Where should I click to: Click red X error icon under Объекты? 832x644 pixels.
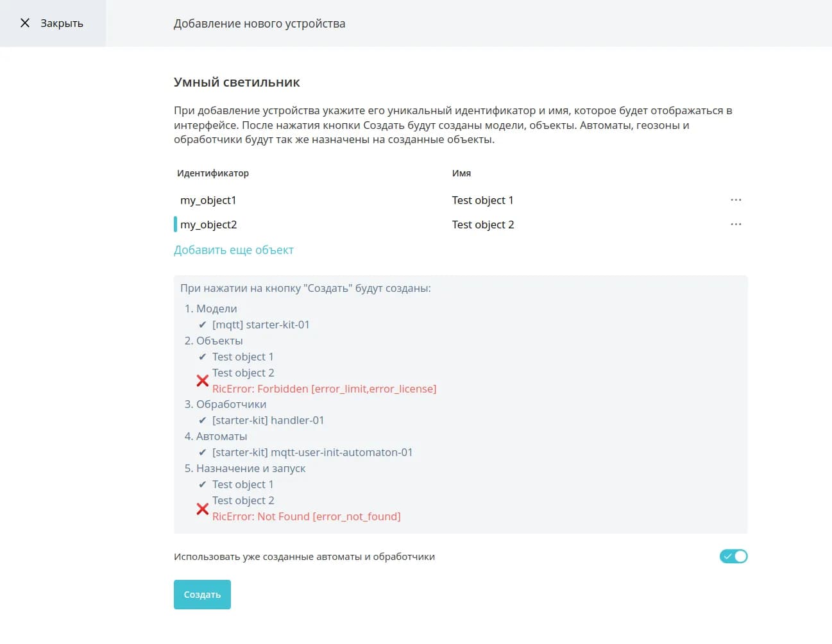(203, 380)
